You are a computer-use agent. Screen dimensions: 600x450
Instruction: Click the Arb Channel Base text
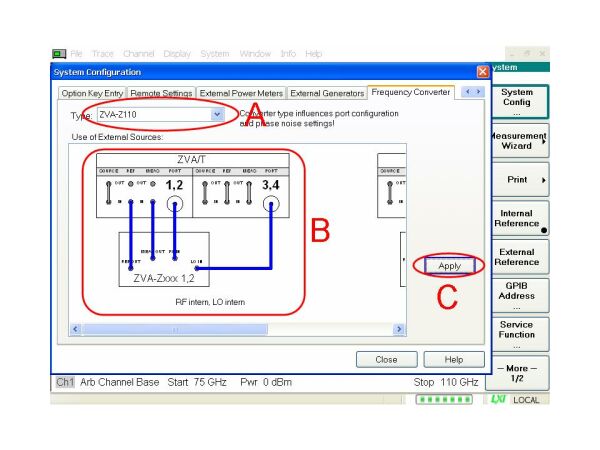click(119, 382)
